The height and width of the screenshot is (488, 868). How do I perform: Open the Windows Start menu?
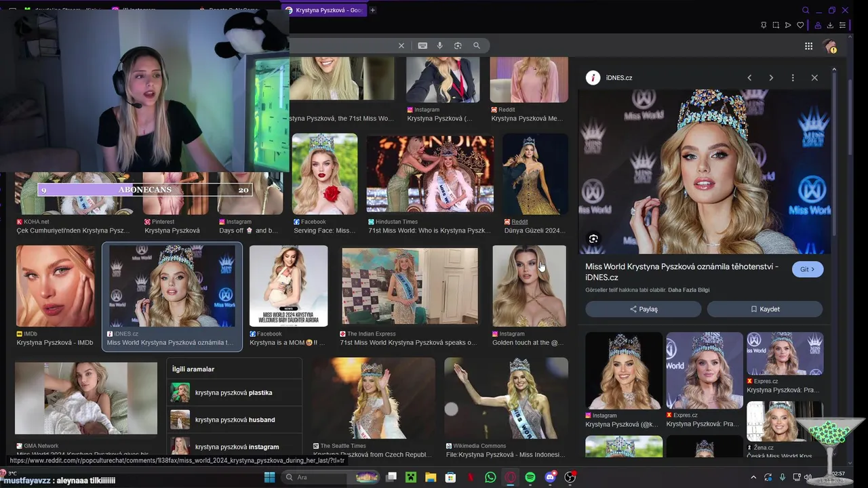tap(269, 477)
